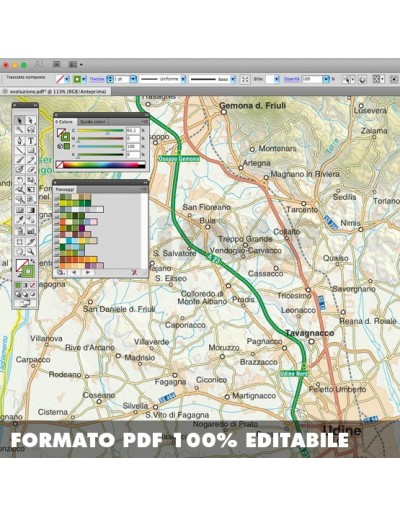
Task: Open the Colore panel options menu
Action: click(x=145, y=122)
